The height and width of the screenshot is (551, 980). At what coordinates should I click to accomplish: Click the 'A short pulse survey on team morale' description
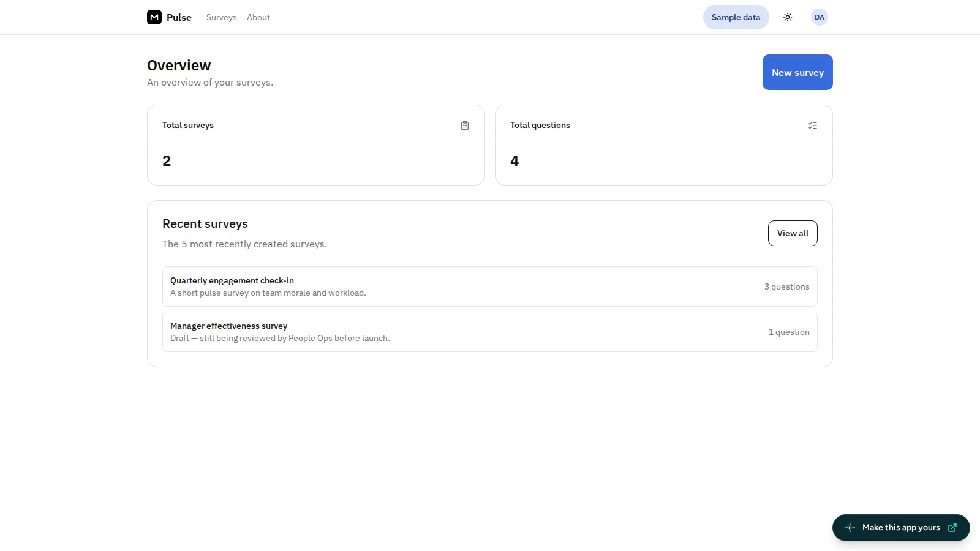[268, 293]
